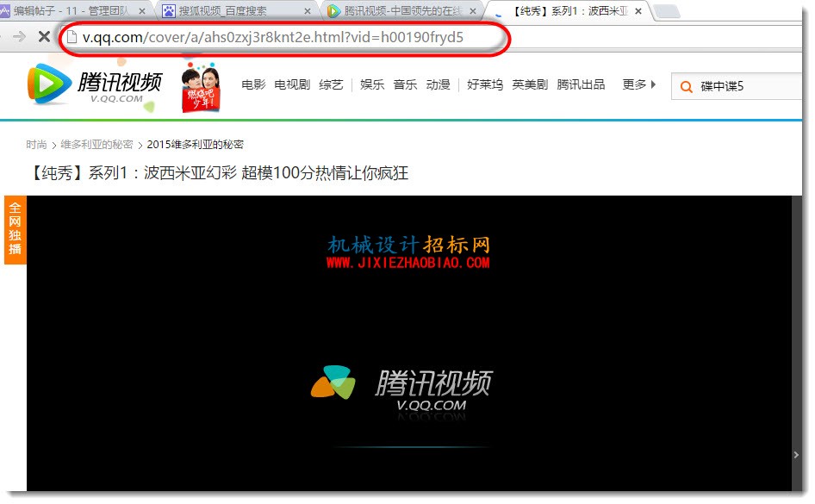Open the 电影 navigation link
Viewport: 815px width, 504px height.
pos(253,84)
